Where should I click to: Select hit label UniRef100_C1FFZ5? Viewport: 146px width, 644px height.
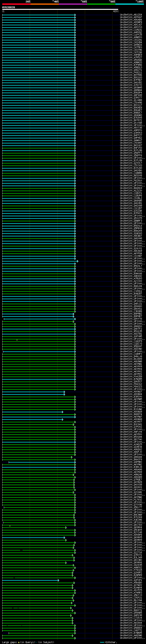131,35
